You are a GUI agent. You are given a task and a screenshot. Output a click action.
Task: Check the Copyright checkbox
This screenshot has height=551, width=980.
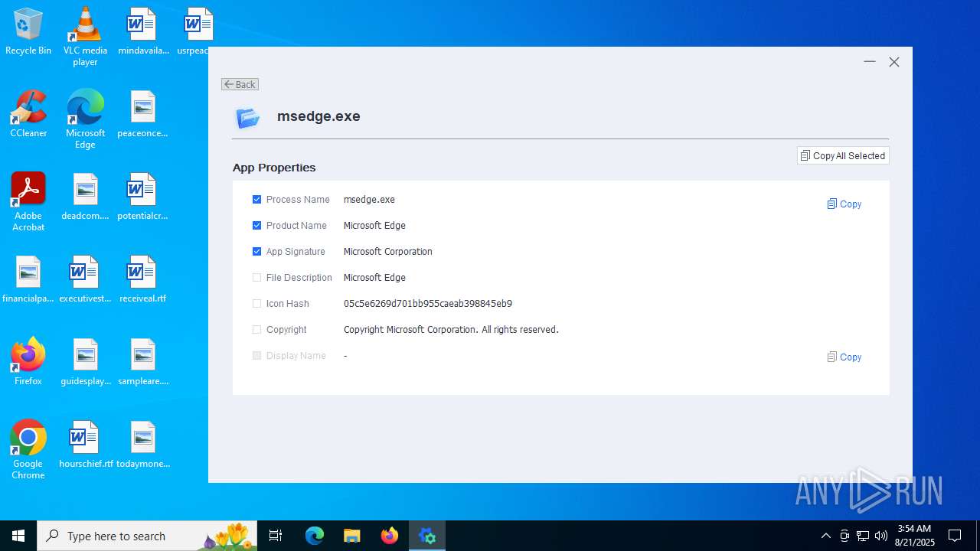tap(256, 330)
